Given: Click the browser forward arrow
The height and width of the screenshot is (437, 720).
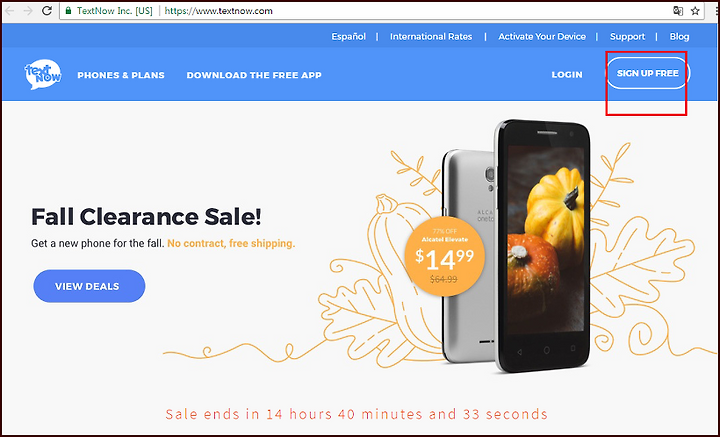Looking at the screenshot, I should point(28,11).
